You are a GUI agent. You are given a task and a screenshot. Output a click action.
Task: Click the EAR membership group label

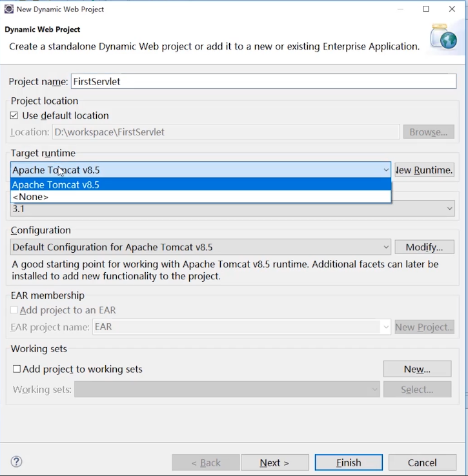47,295
